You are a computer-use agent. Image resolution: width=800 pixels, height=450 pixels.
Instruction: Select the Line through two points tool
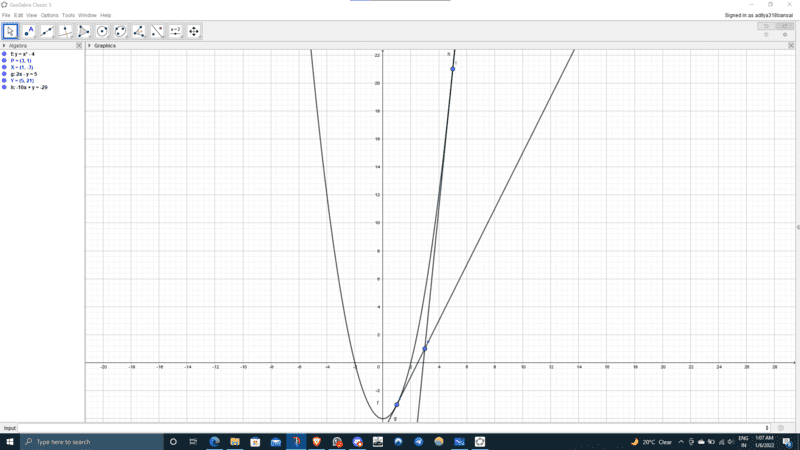[47, 31]
